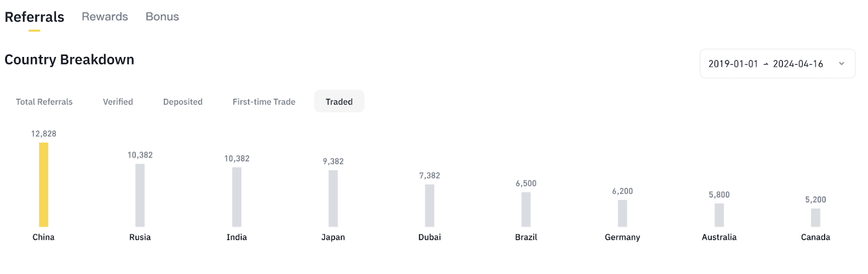
Task: Click the start date 2019-01-01
Action: [733, 64]
